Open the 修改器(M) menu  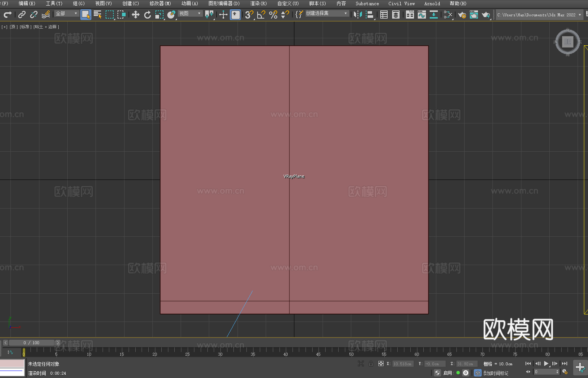(160, 3)
